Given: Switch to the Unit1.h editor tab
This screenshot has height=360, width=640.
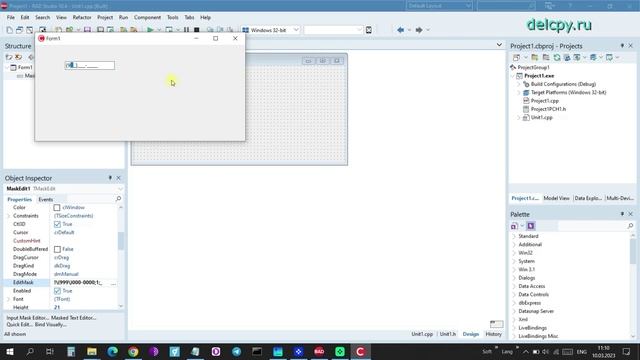Looking at the screenshot, I should coord(448,334).
